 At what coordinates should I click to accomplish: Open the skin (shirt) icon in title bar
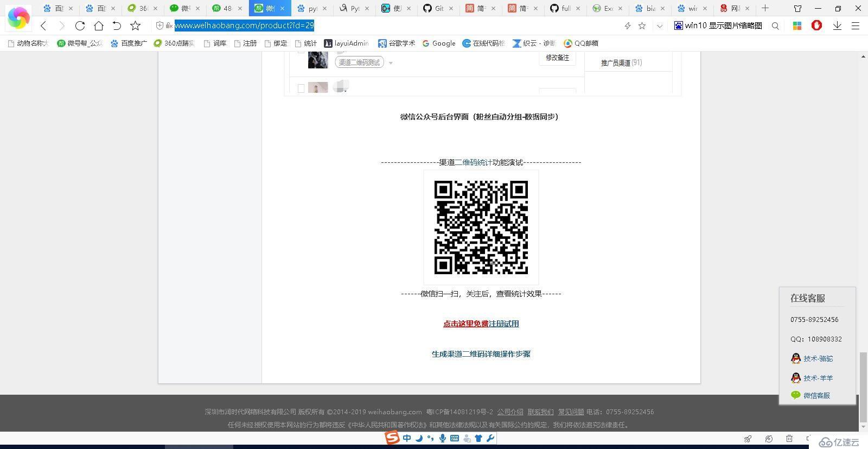(798, 8)
